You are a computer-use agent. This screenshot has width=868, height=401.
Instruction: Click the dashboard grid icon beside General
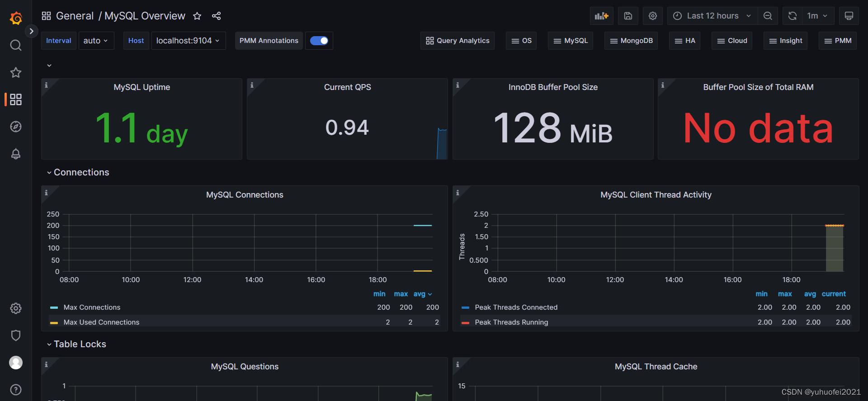(x=46, y=16)
